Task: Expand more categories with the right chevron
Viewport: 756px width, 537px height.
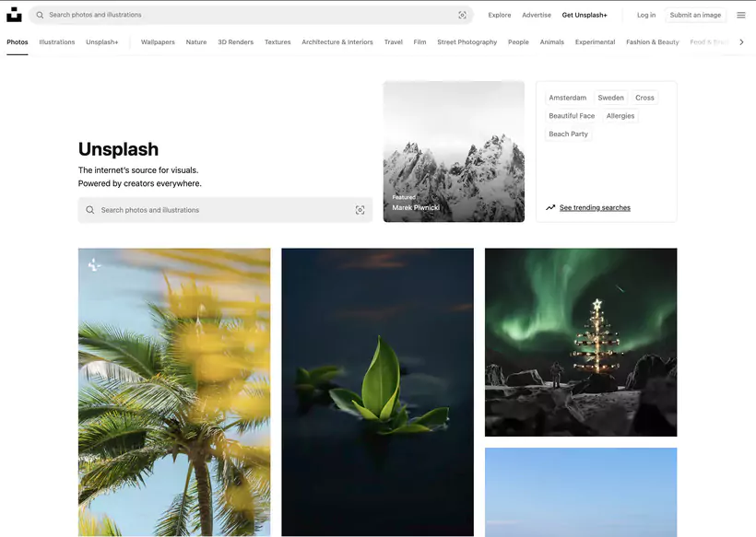Action: click(741, 41)
